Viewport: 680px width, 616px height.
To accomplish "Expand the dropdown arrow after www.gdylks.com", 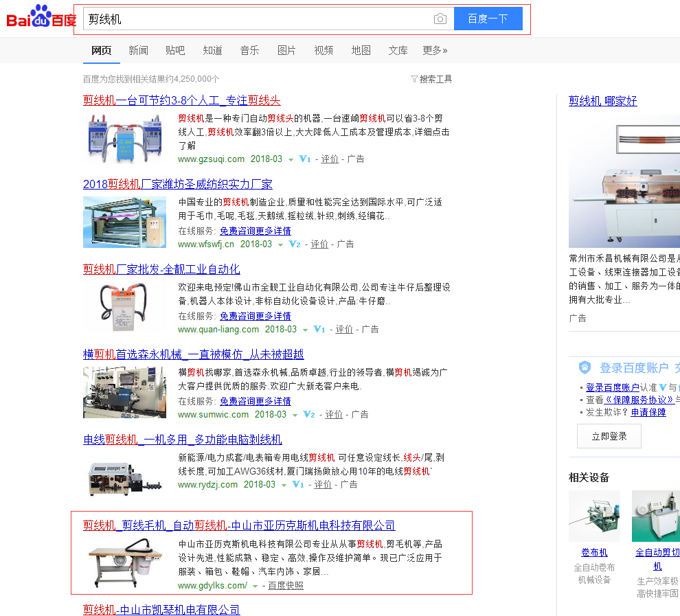I will (255, 586).
